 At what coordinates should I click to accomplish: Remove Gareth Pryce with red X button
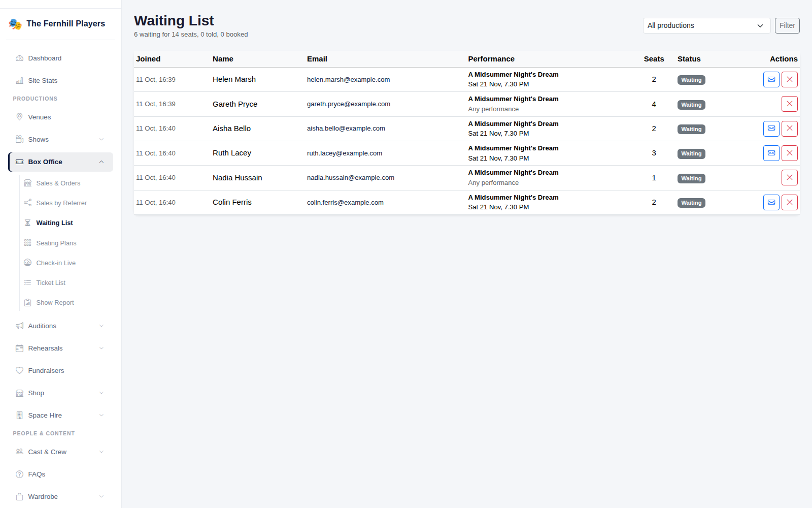(x=789, y=104)
